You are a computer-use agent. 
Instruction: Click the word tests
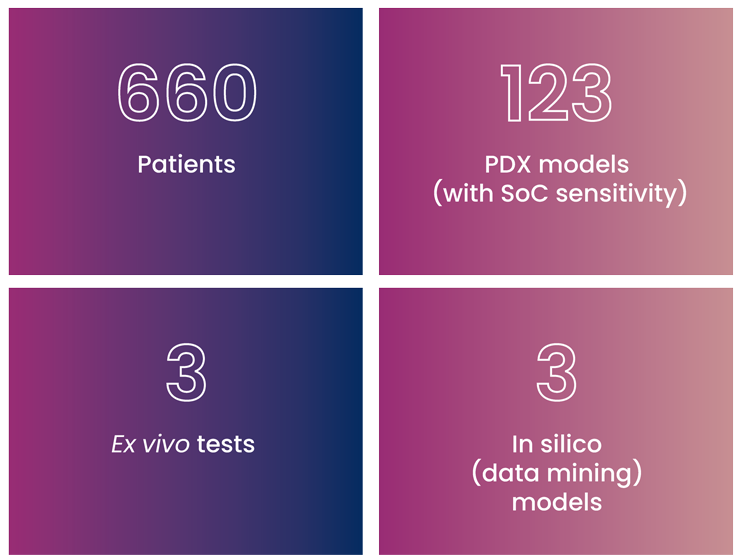[226, 444]
